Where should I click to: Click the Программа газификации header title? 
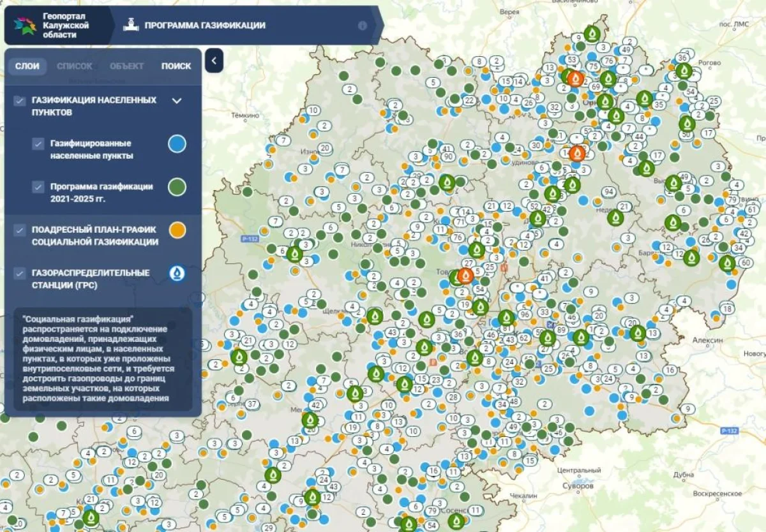pyautogui.click(x=204, y=26)
